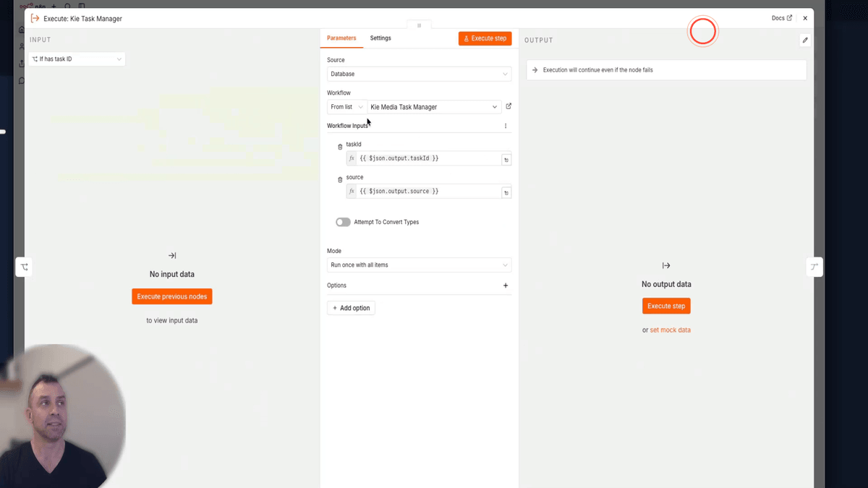Select the Parameters tab
Viewport: 868px width, 488px height.
coord(341,38)
